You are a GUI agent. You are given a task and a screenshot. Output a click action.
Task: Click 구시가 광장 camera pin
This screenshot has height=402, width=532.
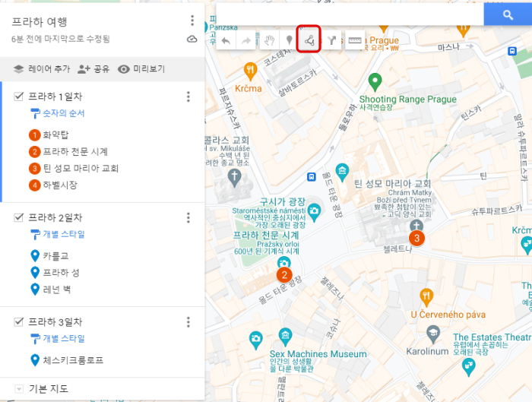(x=314, y=212)
